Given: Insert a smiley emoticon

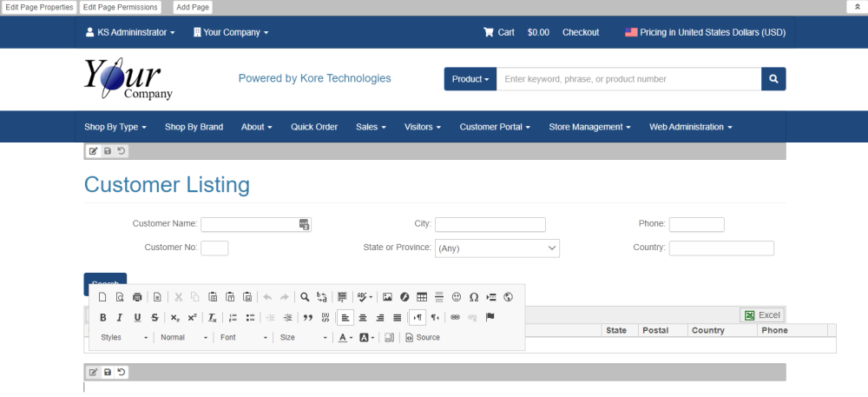Looking at the screenshot, I should click(457, 297).
